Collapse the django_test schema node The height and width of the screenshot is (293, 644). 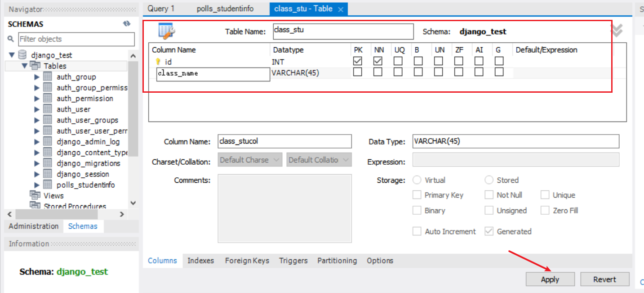coord(12,55)
